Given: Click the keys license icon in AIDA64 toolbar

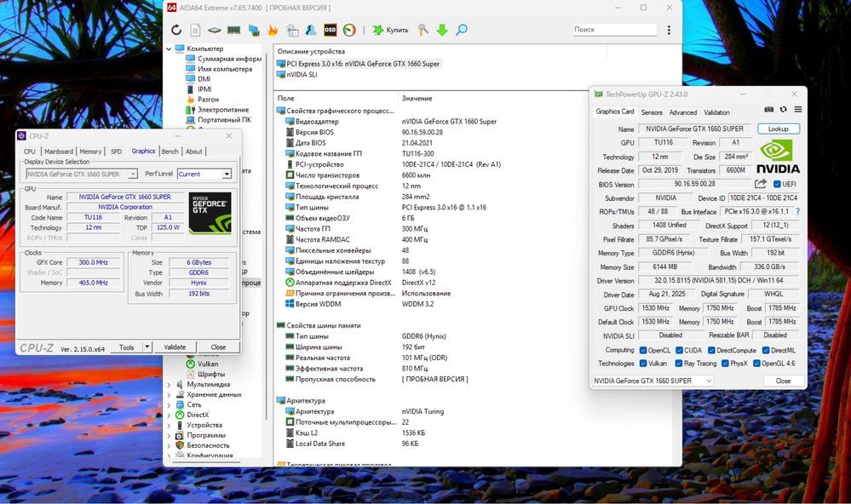Looking at the screenshot, I should tap(423, 30).
